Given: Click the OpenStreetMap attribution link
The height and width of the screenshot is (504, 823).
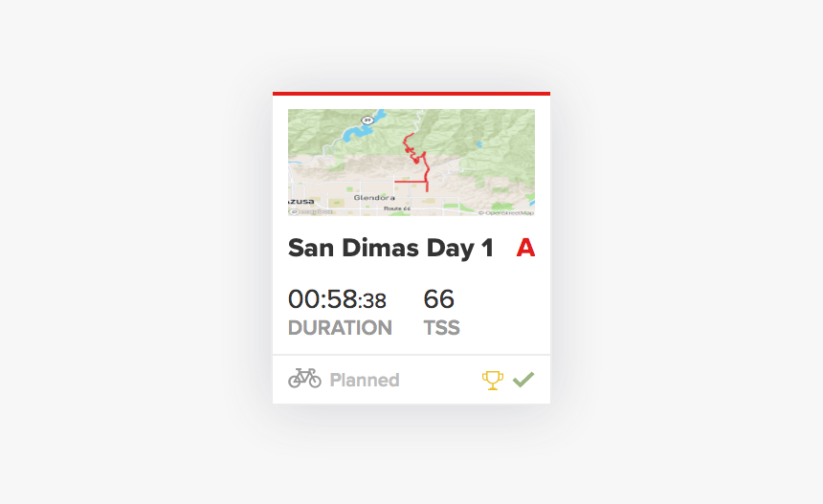Looking at the screenshot, I should click(x=506, y=213).
